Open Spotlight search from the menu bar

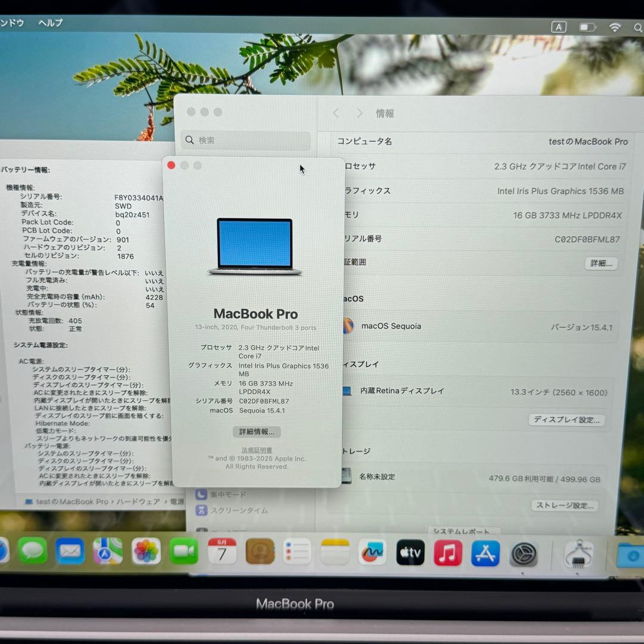pyautogui.click(x=637, y=27)
